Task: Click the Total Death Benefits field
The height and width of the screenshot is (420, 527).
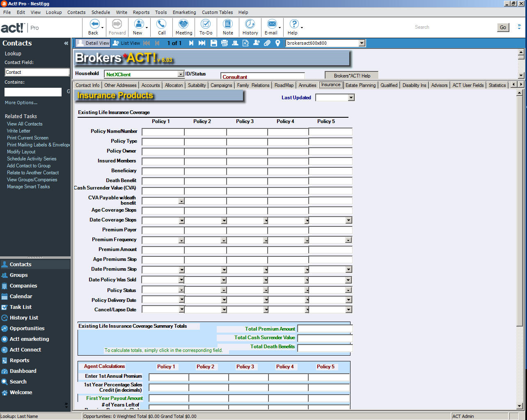Action: (325, 348)
